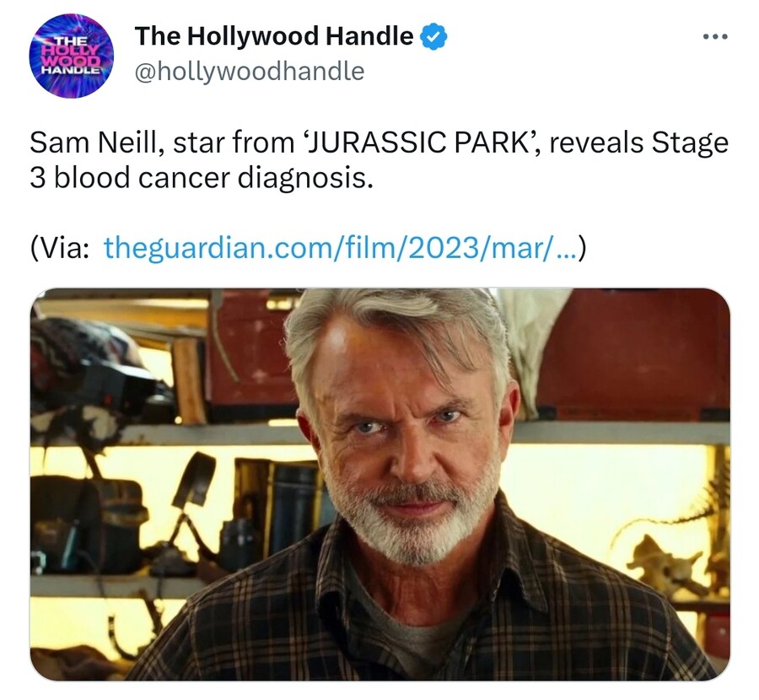
Task: Click the word 'reveals' in the tweet
Action: (x=596, y=143)
